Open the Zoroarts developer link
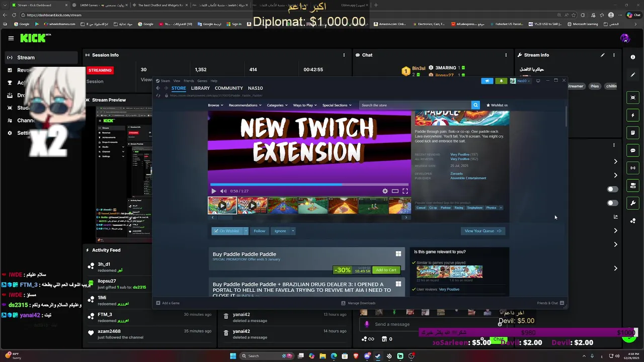644x362 pixels. pos(456,173)
